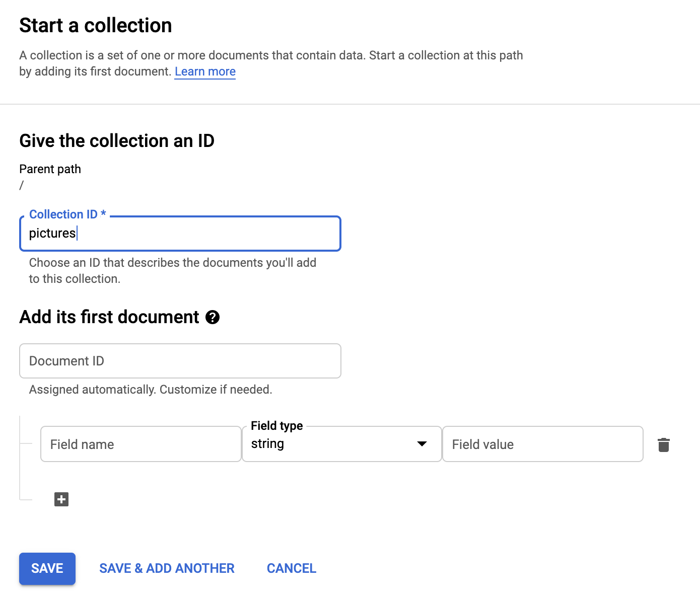The height and width of the screenshot is (603, 700).
Task: Click the Learn more link
Action: tap(205, 71)
